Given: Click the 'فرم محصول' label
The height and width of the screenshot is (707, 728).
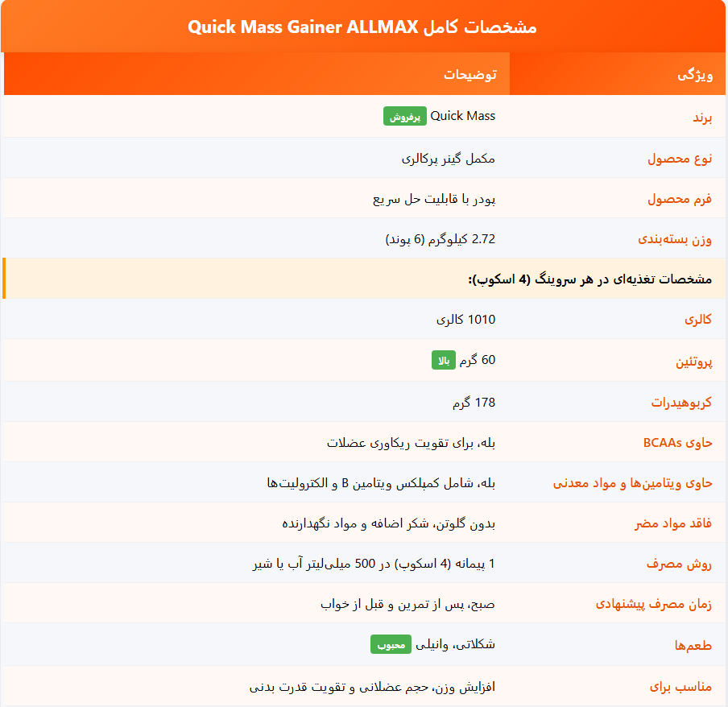Looking at the screenshot, I should (680, 199).
